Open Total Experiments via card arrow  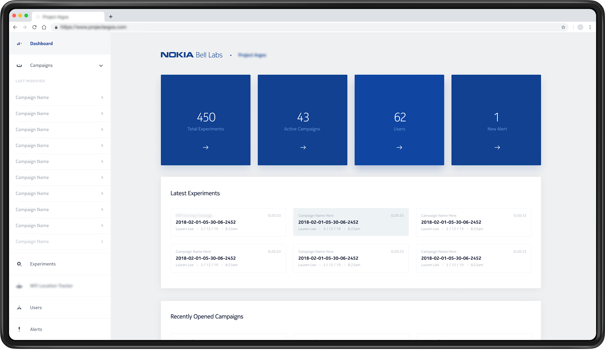pyautogui.click(x=205, y=147)
